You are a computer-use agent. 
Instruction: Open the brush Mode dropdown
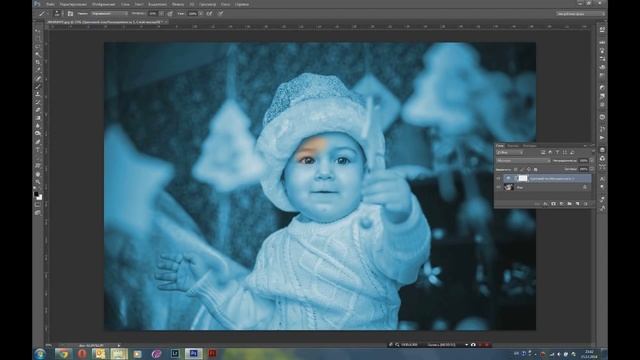(109, 13)
